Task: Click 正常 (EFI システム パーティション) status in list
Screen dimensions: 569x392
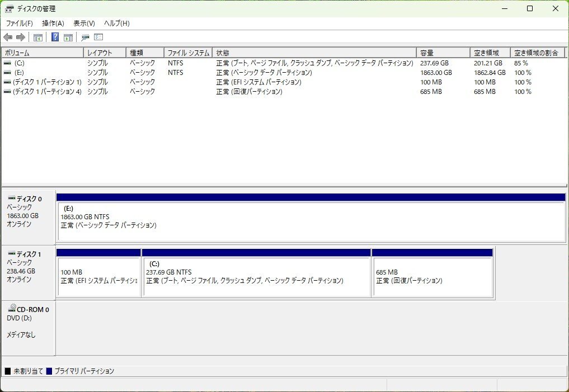Action: point(258,82)
